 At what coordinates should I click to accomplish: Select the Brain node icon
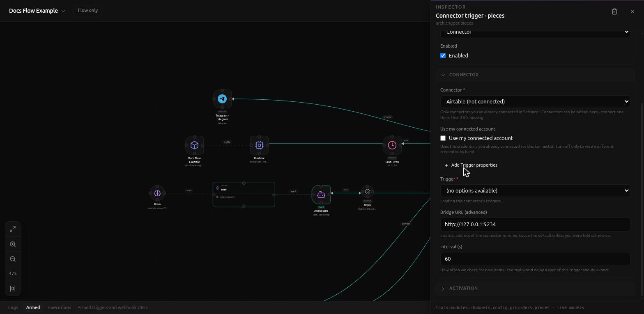coord(157,193)
